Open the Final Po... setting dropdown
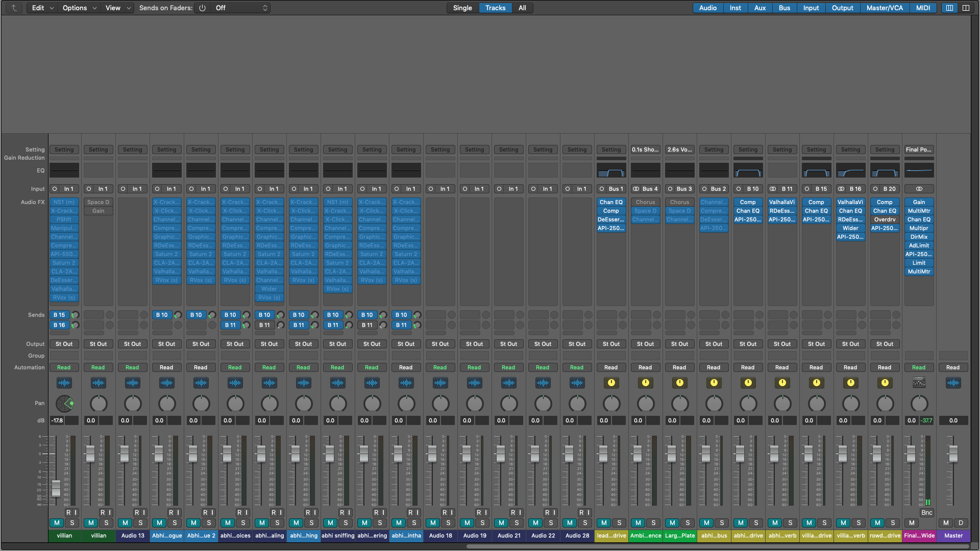The height and width of the screenshot is (551, 980). (919, 149)
